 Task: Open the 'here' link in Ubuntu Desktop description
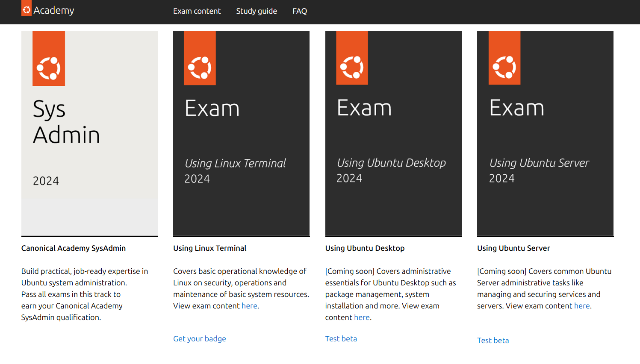click(x=362, y=317)
